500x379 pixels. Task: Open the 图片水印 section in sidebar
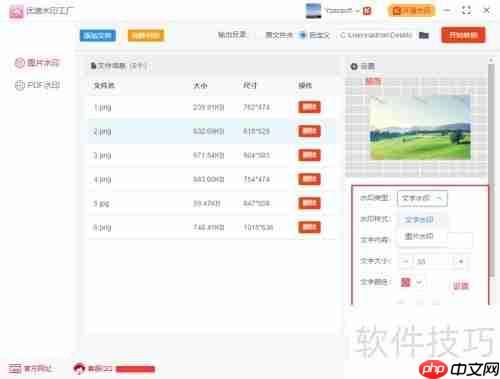point(37,62)
